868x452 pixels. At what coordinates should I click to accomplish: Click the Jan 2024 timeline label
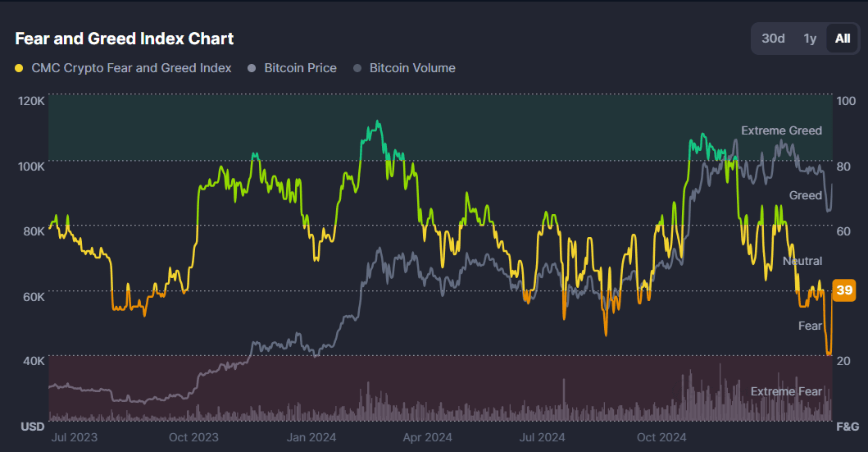[x=311, y=437]
